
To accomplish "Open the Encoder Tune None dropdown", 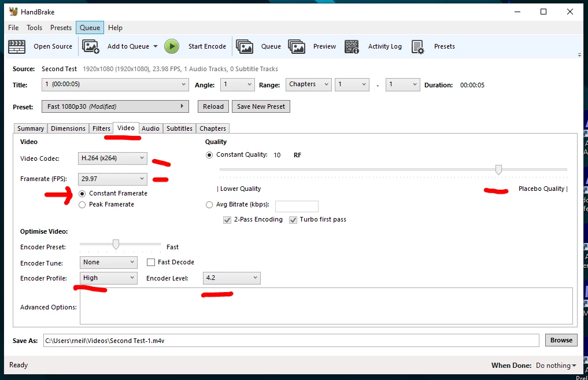I will [108, 262].
